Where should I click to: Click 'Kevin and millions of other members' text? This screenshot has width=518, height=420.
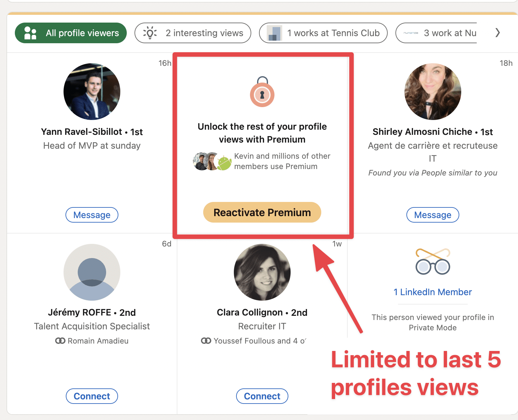click(282, 161)
